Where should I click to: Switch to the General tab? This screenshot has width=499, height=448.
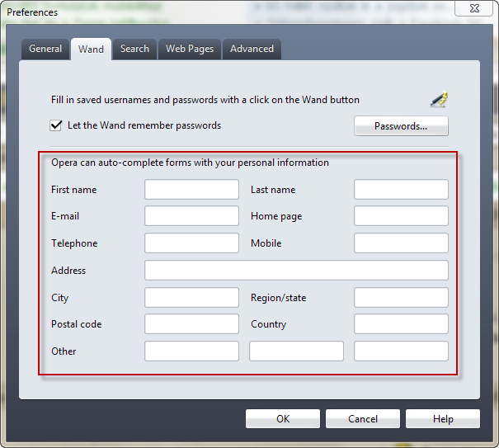click(x=45, y=49)
